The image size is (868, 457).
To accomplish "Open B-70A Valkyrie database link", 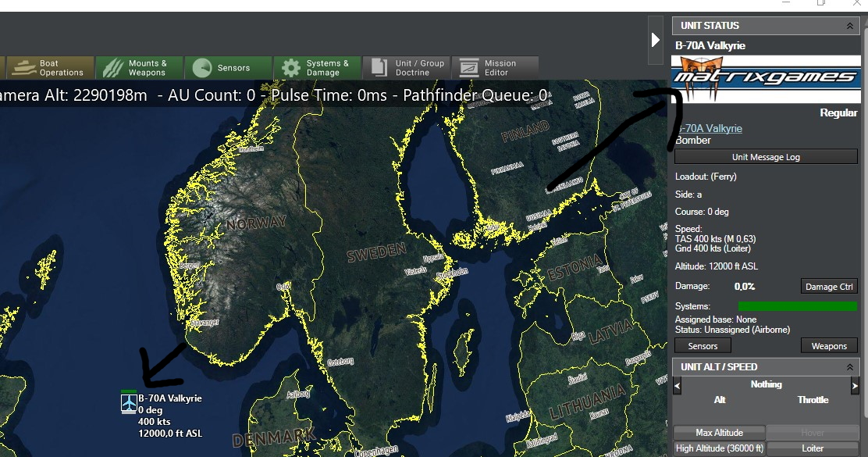I will 710,129.
